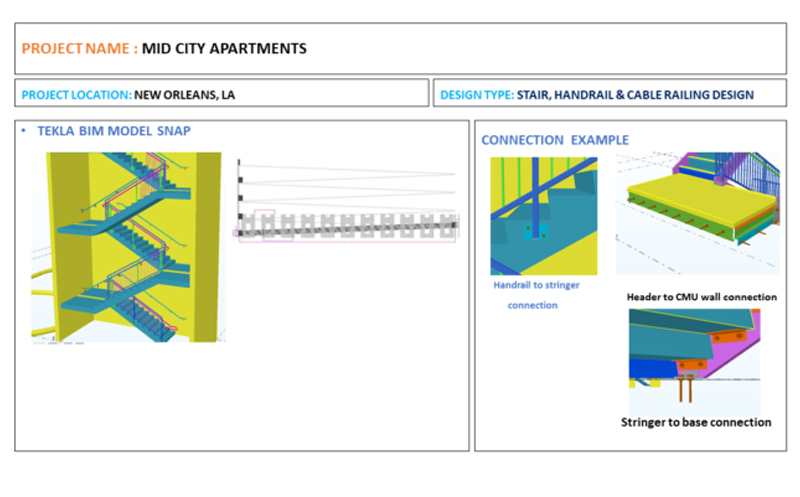Open the 3D stair tower model image

pos(128,247)
